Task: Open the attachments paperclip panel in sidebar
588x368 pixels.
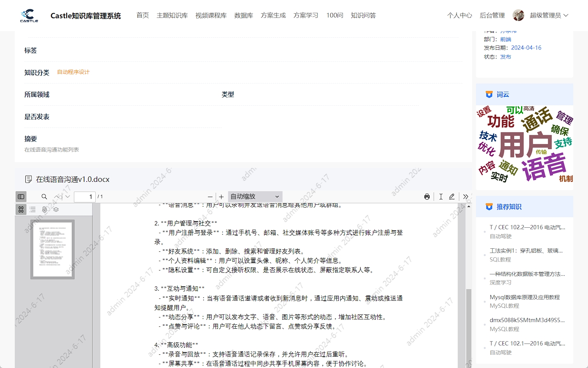Action: (44, 209)
